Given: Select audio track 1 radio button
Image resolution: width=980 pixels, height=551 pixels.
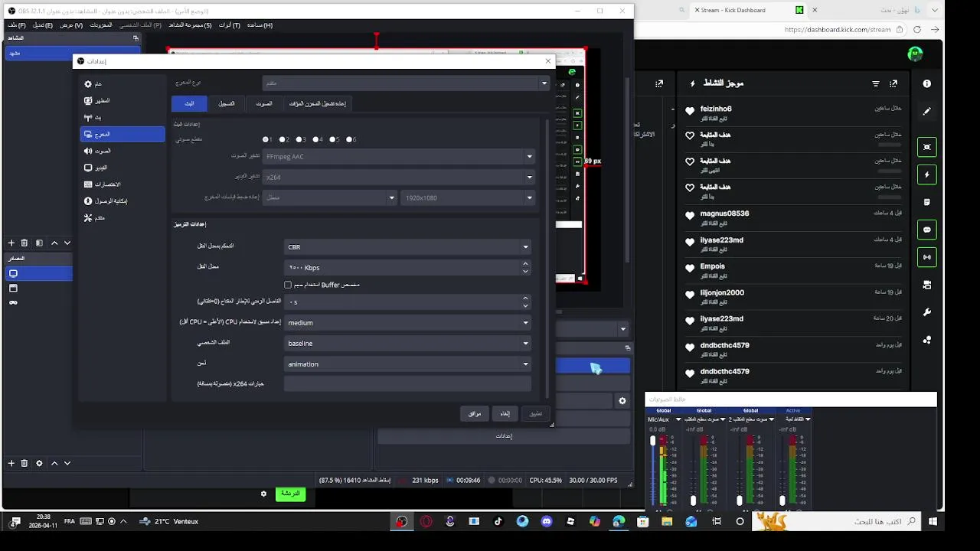Looking at the screenshot, I should 266,139.
